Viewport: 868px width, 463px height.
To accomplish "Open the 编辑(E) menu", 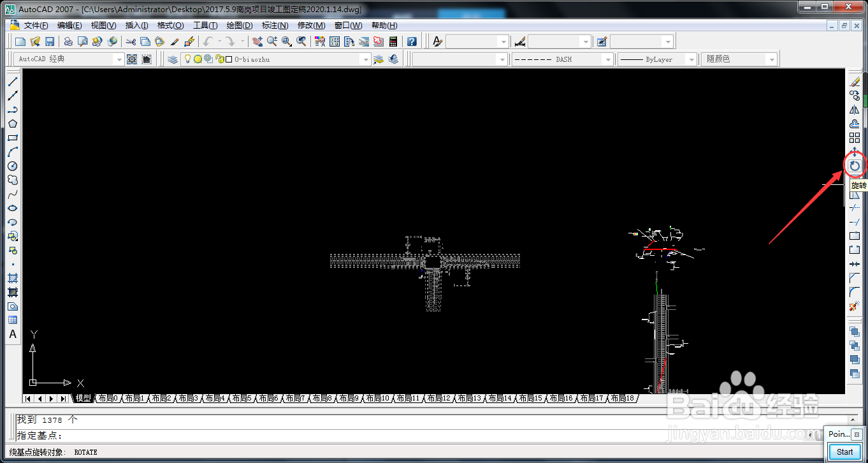I will point(69,26).
